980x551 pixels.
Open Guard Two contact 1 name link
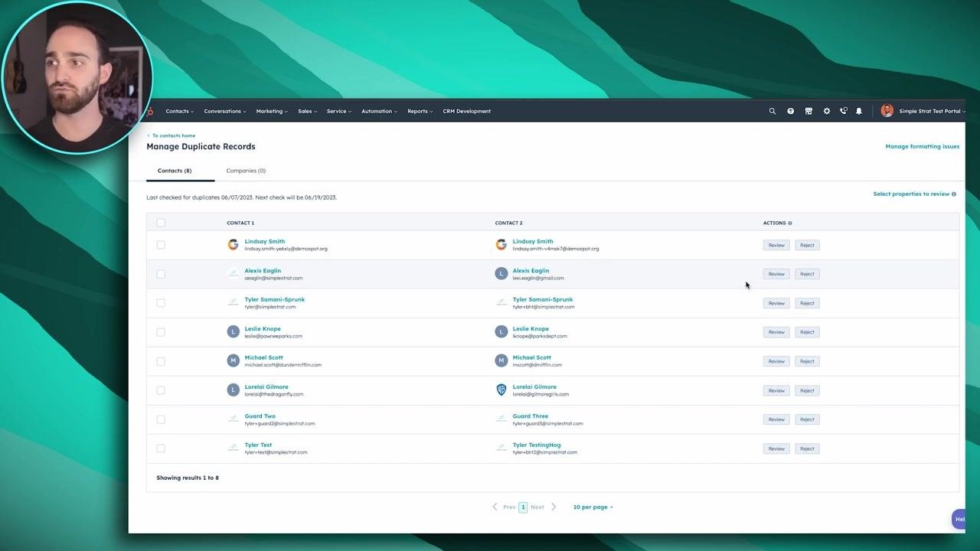[260, 416]
